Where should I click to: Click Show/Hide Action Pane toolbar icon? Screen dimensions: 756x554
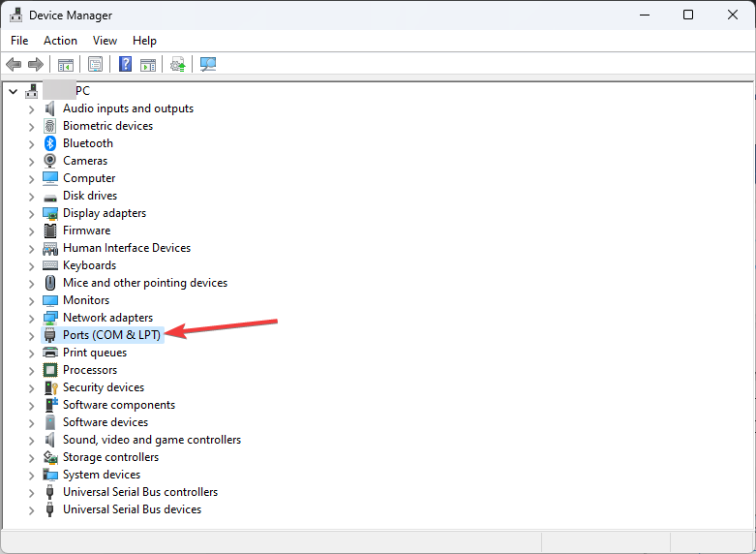point(148,64)
